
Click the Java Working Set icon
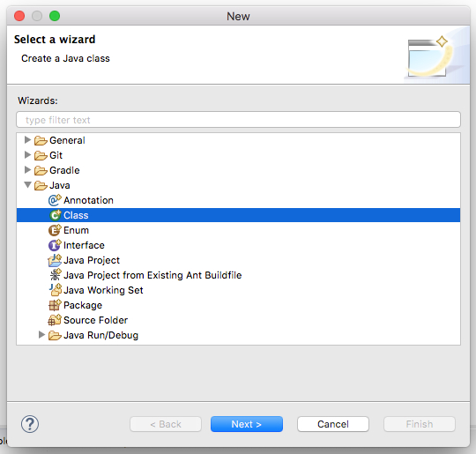(x=56, y=290)
